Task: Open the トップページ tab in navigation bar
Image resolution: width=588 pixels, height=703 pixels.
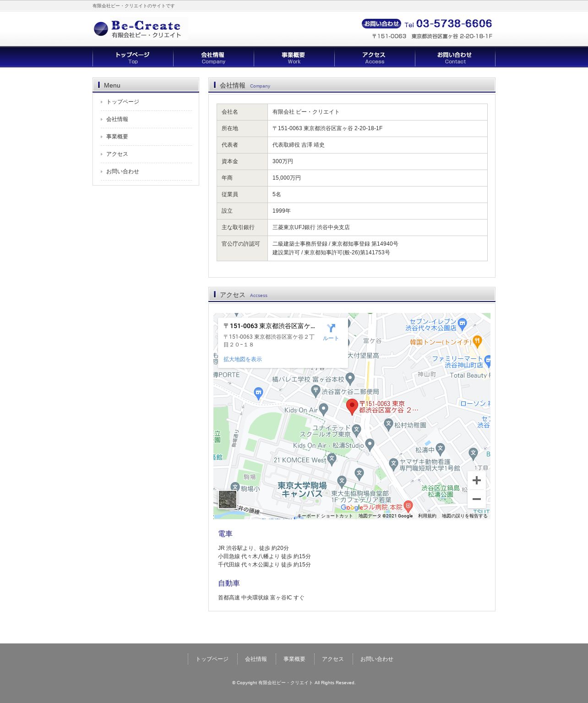Action: [133, 58]
